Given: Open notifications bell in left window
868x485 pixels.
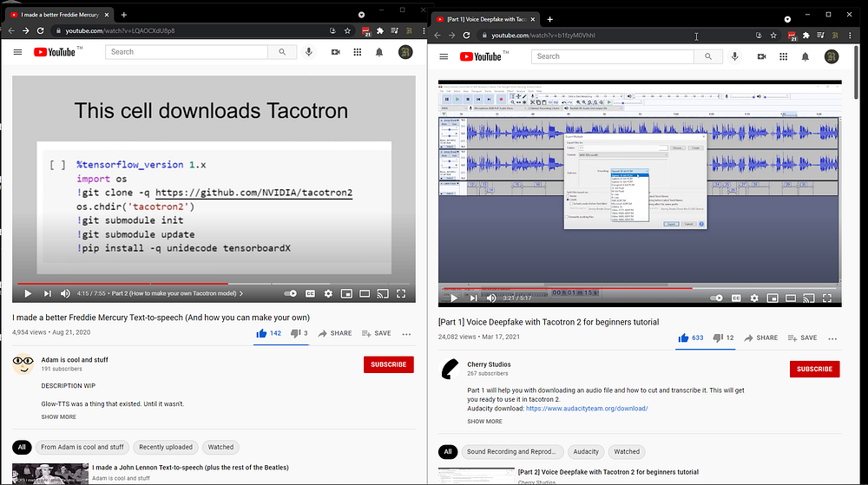Looking at the screenshot, I should (x=379, y=52).
